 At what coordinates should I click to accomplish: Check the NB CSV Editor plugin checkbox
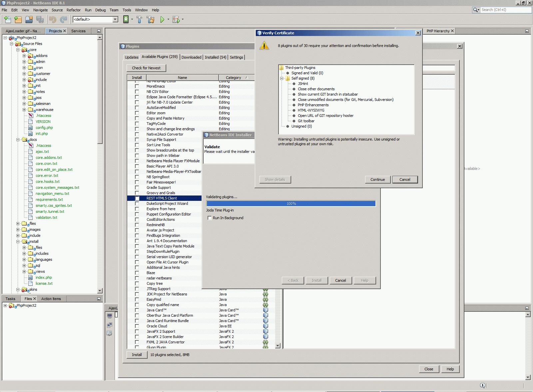tap(137, 92)
